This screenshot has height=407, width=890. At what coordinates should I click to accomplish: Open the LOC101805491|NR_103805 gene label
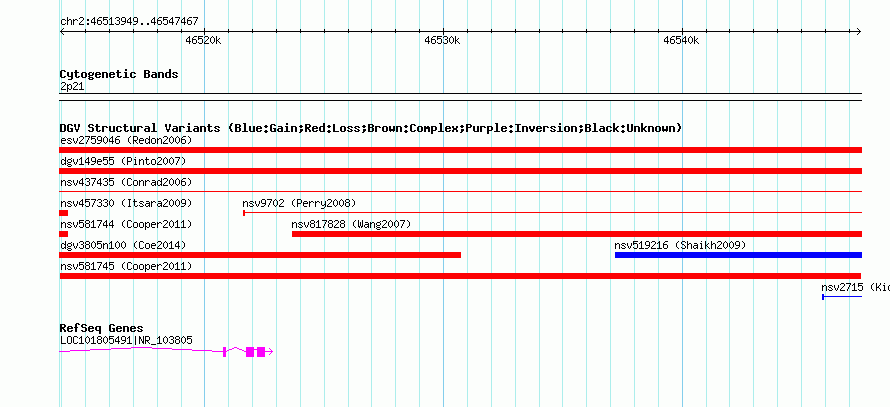[x=126, y=341]
